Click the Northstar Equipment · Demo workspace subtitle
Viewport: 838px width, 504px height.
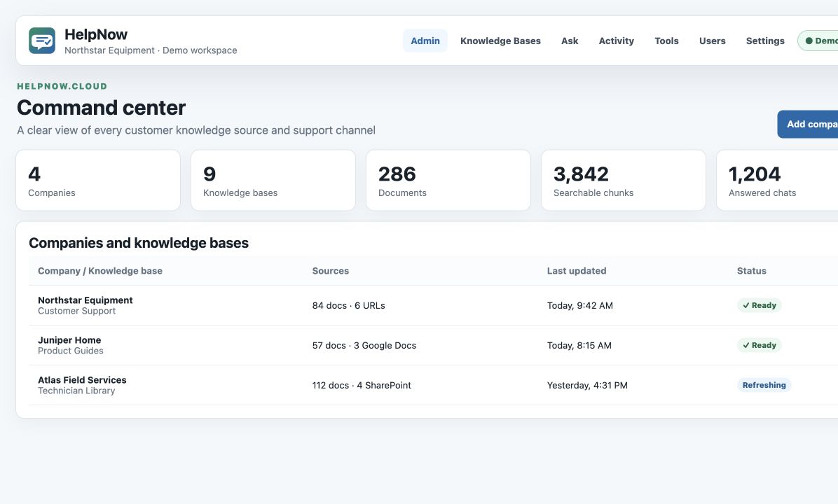point(151,50)
